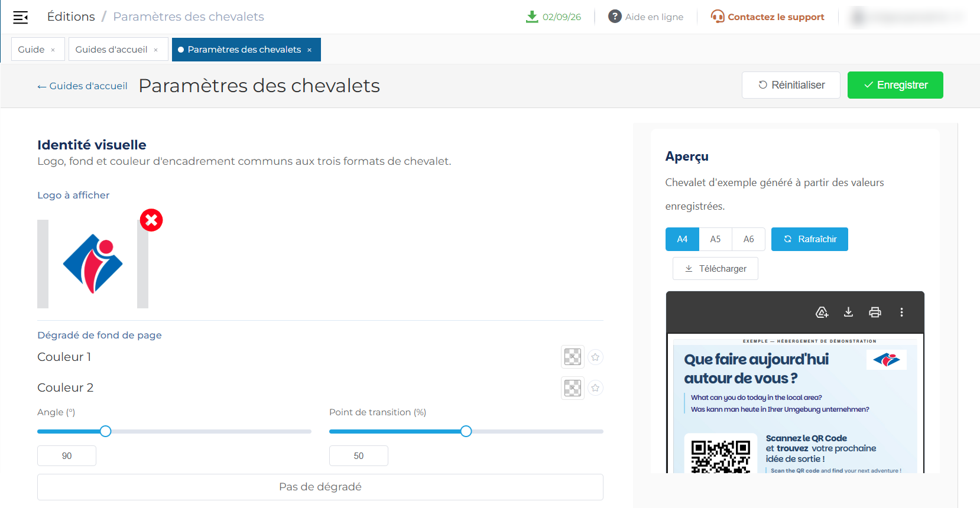The height and width of the screenshot is (508, 980).
Task: Click the headset support icon
Action: point(718,17)
